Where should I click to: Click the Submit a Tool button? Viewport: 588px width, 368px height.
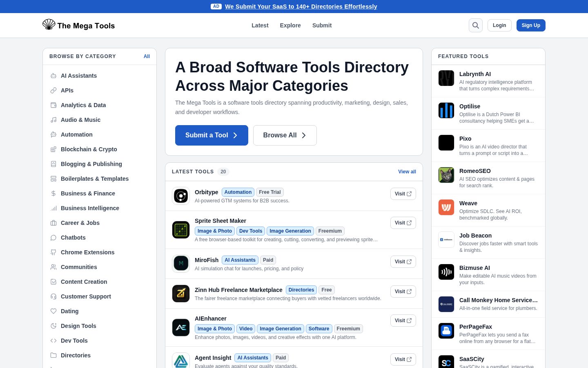point(212,135)
